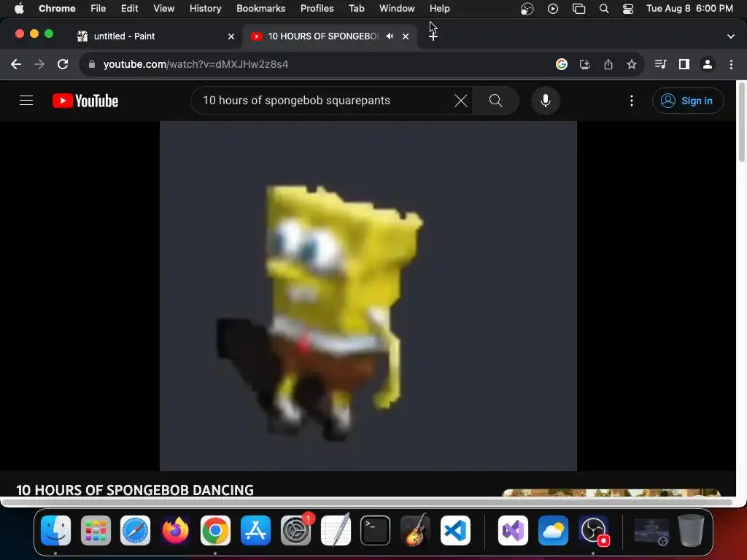Click the YouTube search magnifier button
The image size is (747, 560).
(x=495, y=101)
